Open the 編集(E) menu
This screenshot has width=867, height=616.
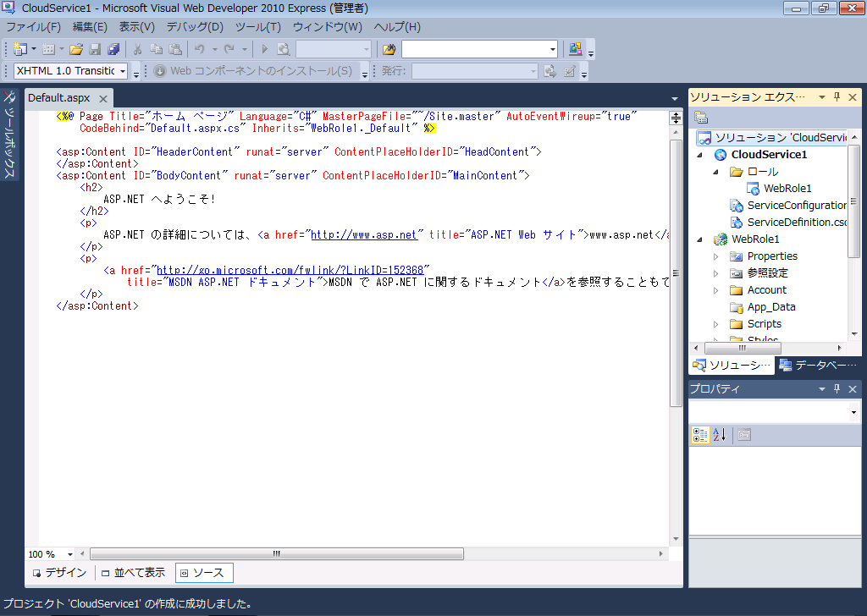point(90,27)
